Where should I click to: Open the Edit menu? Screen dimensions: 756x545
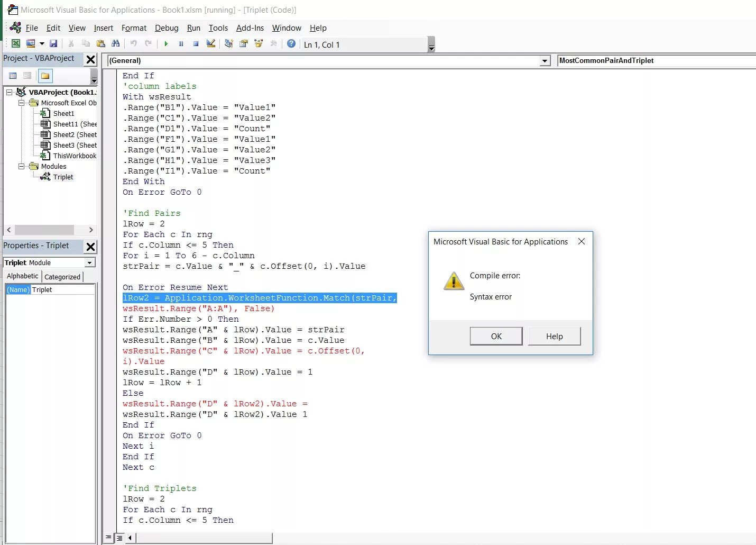[x=53, y=28]
